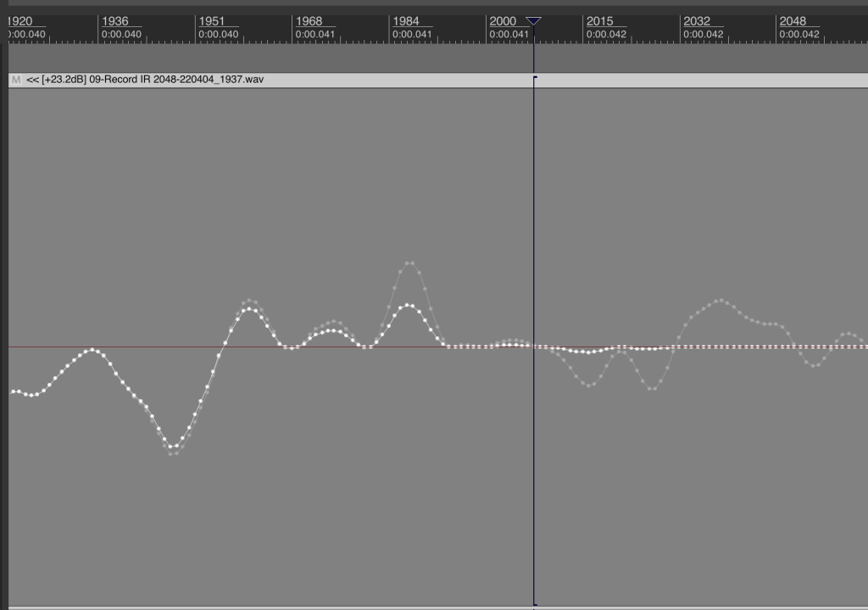The image size is (868, 610).
Task: Click ruler marker 2000
Action: pos(503,21)
